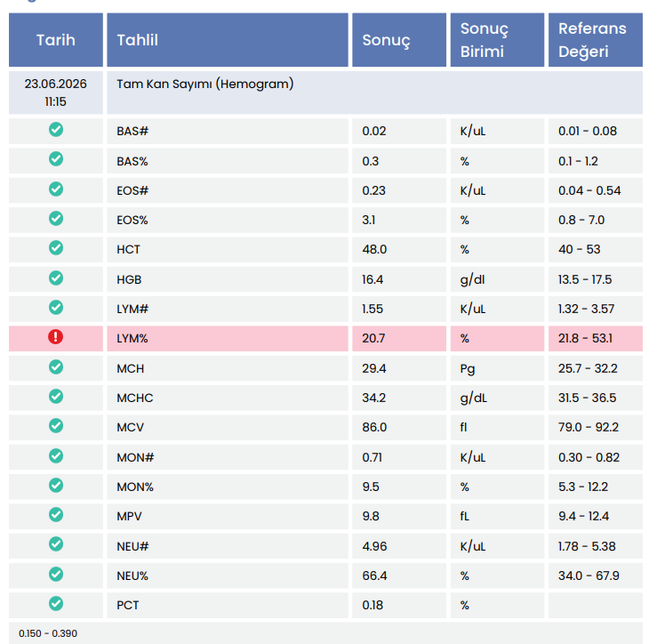
Task: Click the HGB result value 16.4
Action: [373, 279]
